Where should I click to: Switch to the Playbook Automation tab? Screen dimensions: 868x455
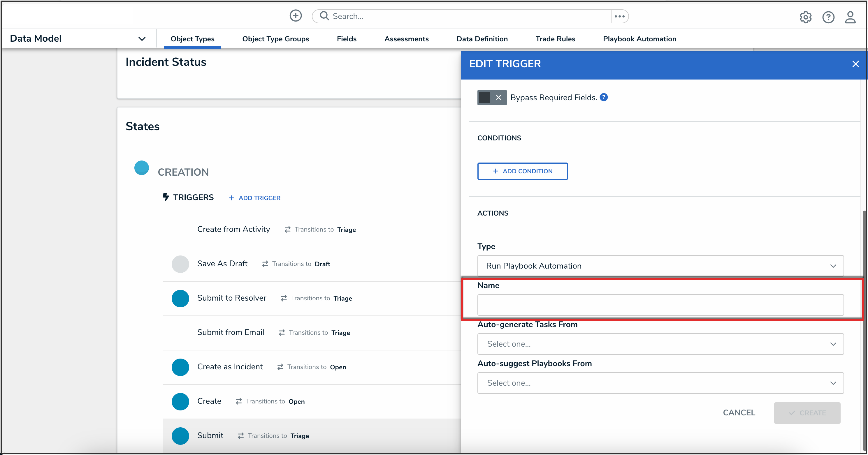tap(639, 39)
